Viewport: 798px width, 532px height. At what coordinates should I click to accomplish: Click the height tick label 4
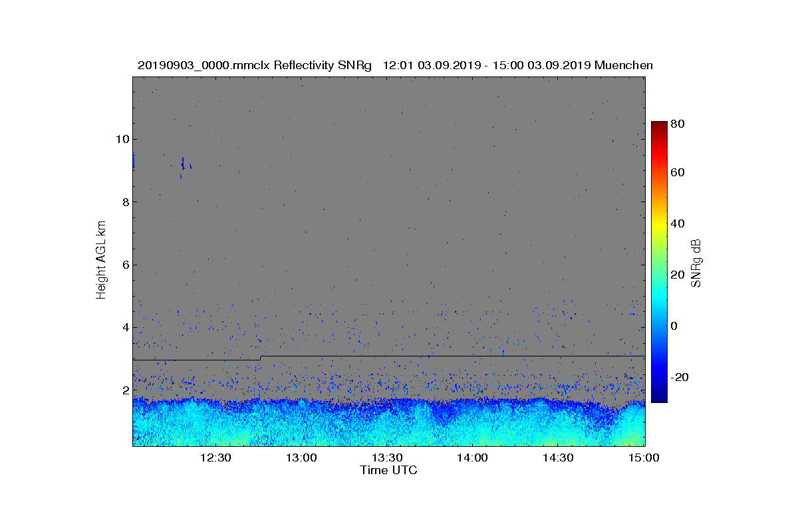click(125, 327)
